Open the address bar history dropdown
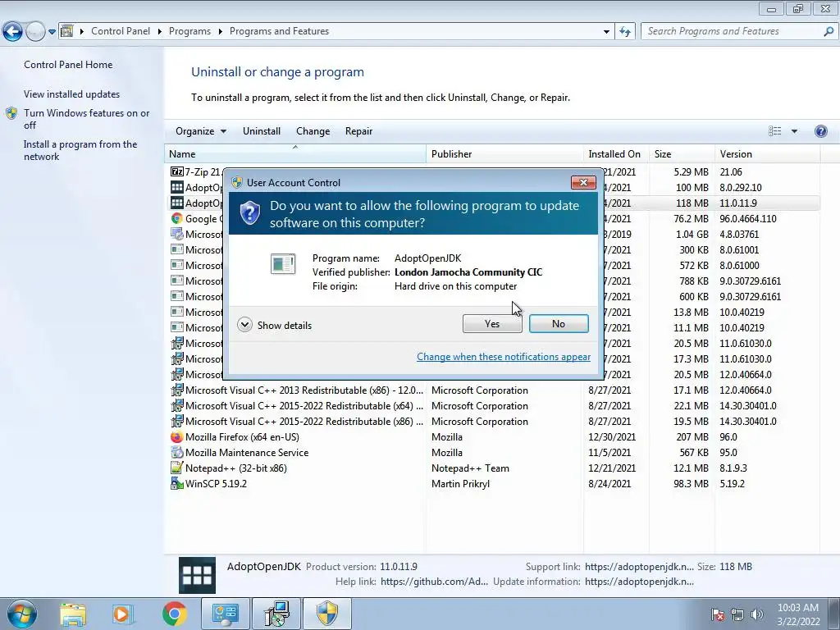 point(606,32)
